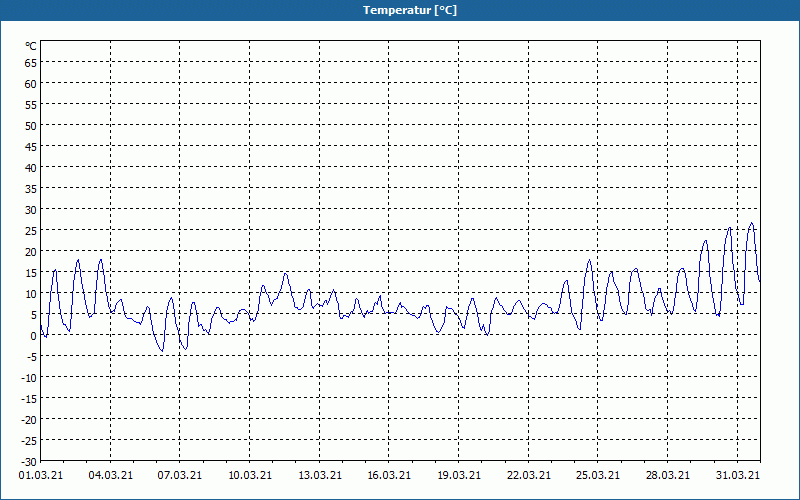Image resolution: width=800 pixels, height=500 pixels.
Task: Select the 04.03.21 date on the x-axis
Action: click(x=111, y=475)
